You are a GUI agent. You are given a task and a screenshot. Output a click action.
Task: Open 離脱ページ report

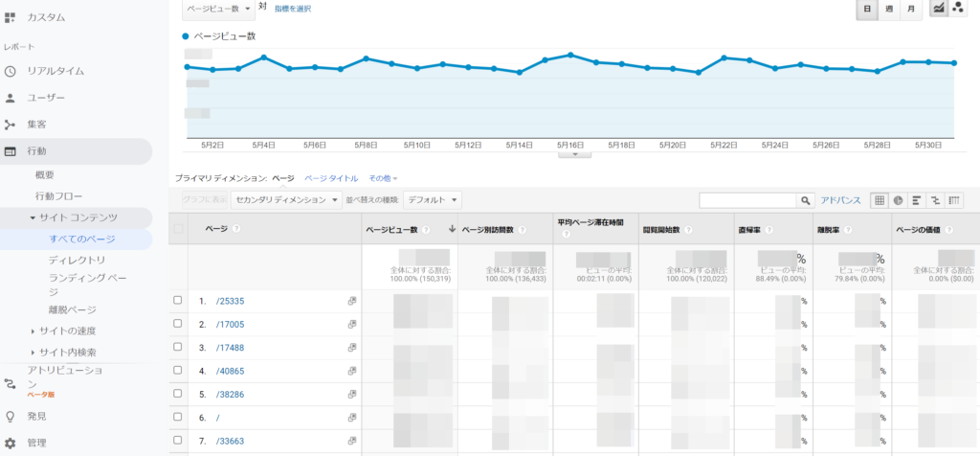click(x=73, y=309)
